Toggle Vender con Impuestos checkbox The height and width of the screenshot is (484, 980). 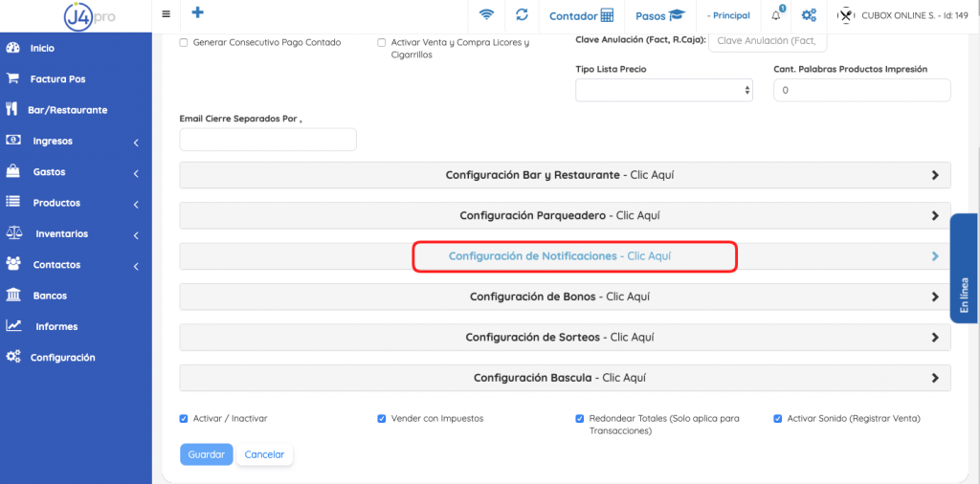pos(382,419)
